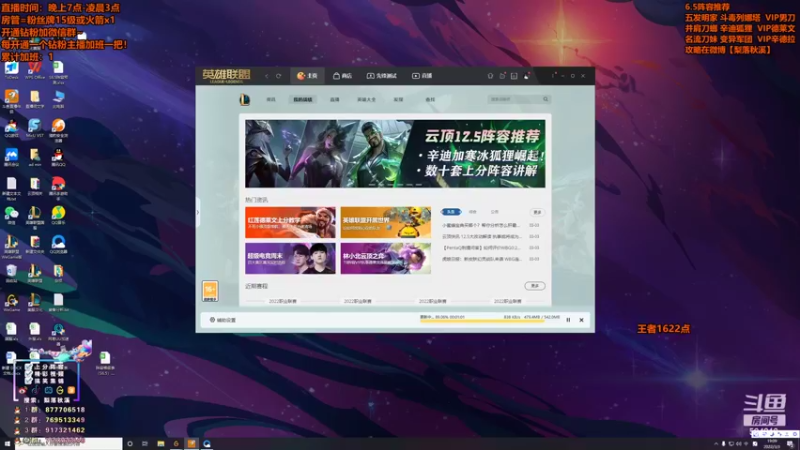Viewport: 800px width, 450px height.
Task: Open the first news headline in the list
Action: coord(481,225)
